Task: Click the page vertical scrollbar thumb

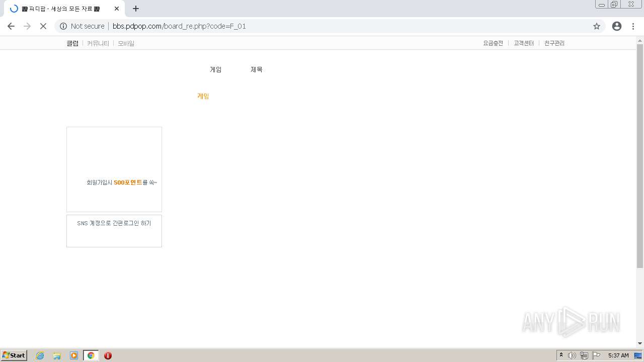Action: [x=640, y=156]
